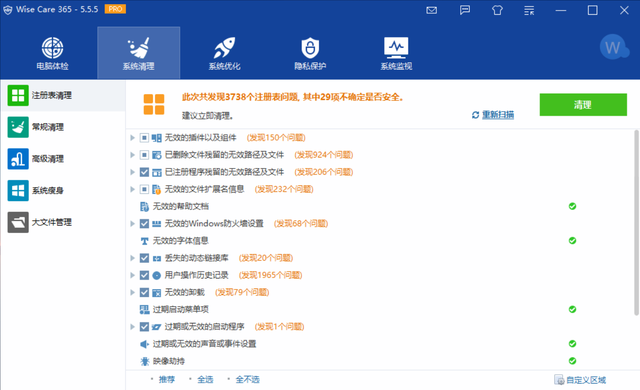Select 常规清理 in the sidebar
This screenshot has height=390, width=640.
(63, 127)
